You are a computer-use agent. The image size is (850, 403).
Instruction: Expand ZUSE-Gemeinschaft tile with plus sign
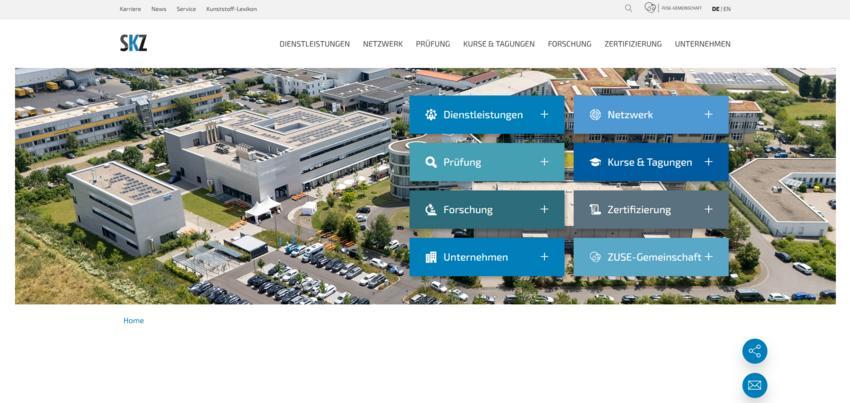[708, 257]
